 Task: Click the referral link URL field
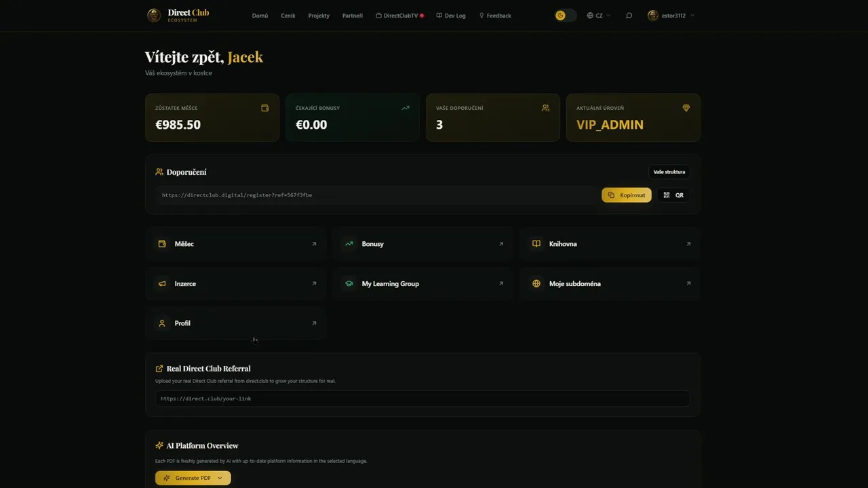[376, 195]
